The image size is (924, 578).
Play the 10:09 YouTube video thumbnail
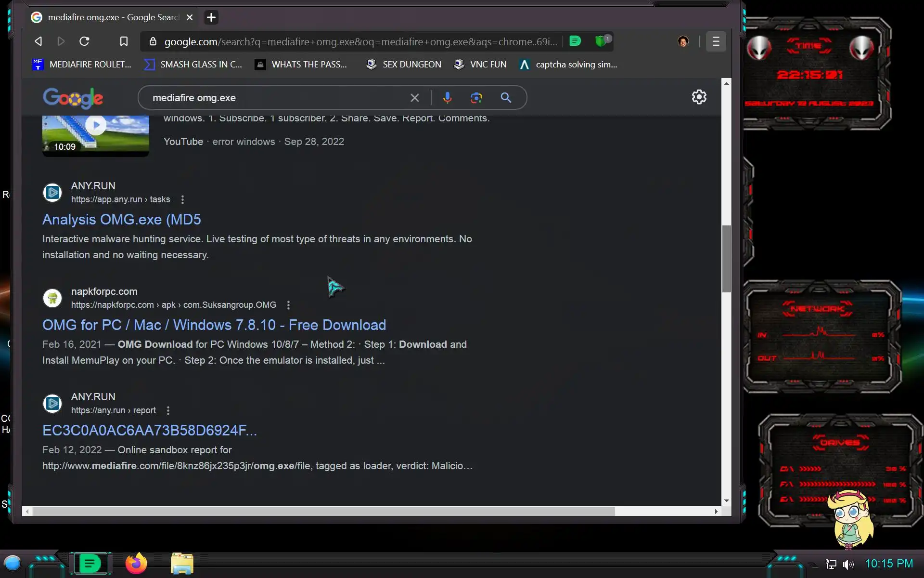96,126
